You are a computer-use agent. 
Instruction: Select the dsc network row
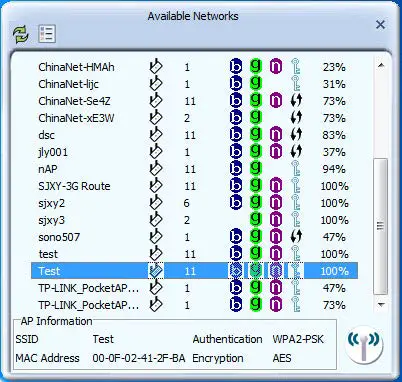pos(194,135)
